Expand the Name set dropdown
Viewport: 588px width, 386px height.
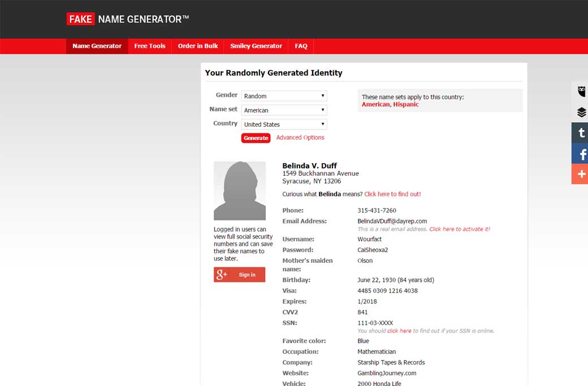[284, 110]
